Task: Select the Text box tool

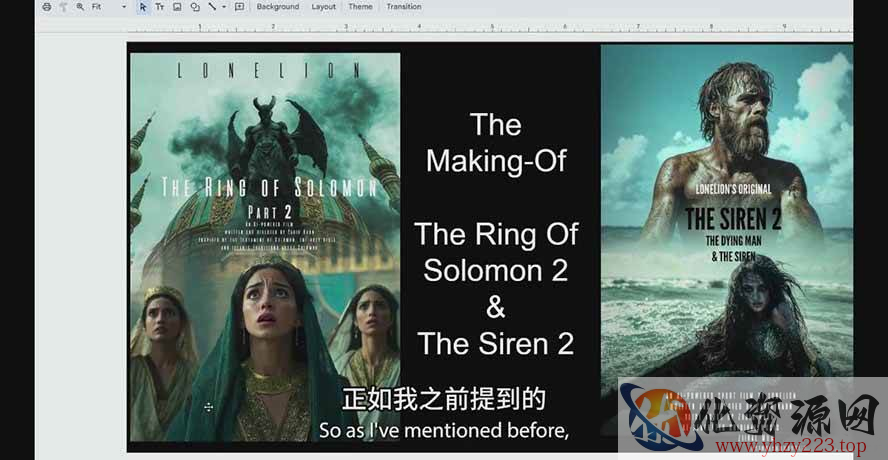Action: tap(160, 7)
